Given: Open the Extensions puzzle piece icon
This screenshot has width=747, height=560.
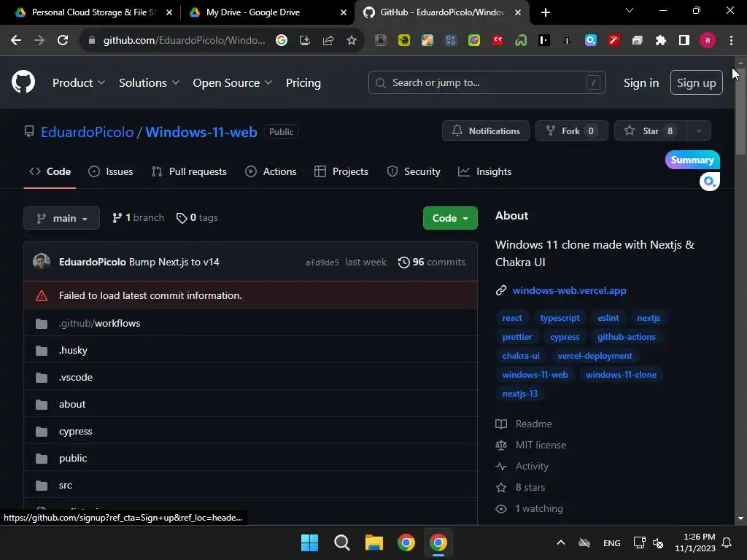Looking at the screenshot, I should (661, 41).
